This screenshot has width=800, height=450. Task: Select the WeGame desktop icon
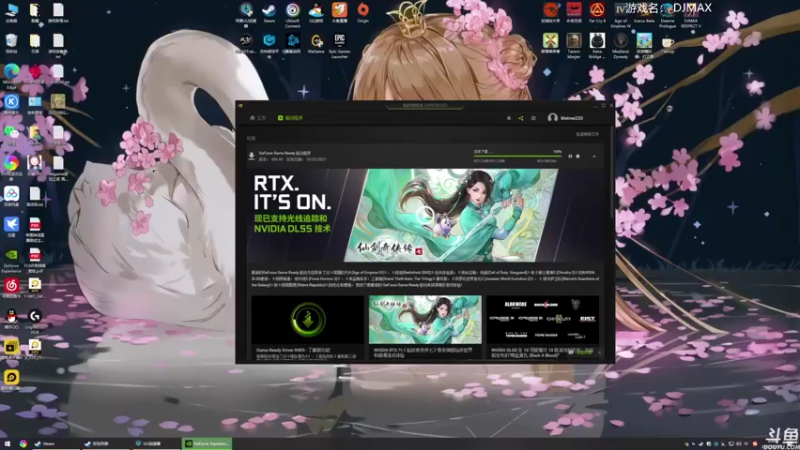[316, 43]
